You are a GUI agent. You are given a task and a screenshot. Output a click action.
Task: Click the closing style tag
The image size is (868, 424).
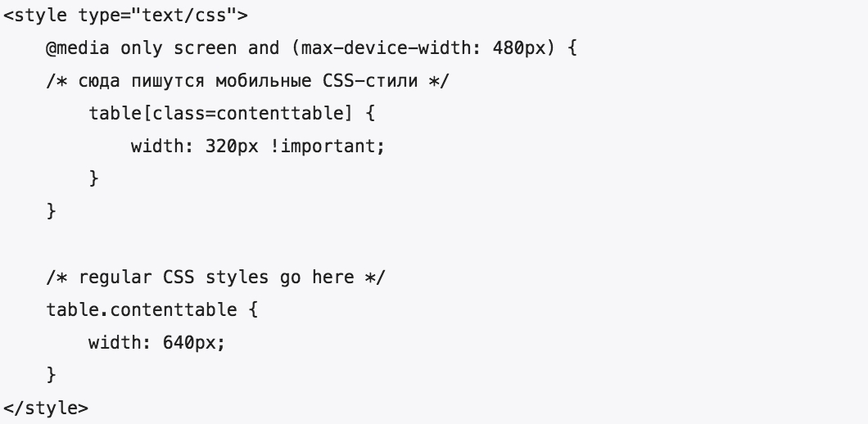pos(46,407)
